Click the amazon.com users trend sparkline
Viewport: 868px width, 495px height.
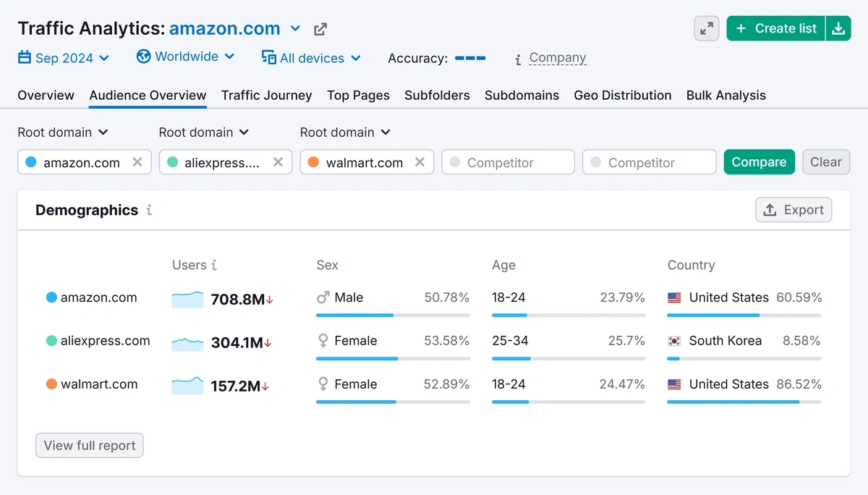[187, 299]
